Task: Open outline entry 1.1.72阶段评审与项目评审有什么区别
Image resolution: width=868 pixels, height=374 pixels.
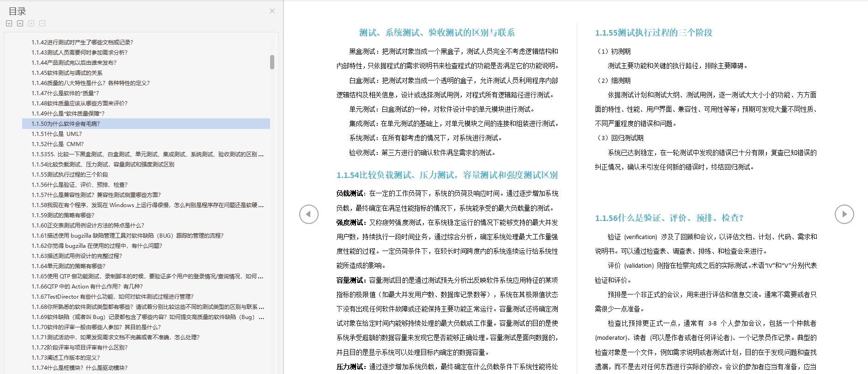Action: [x=79, y=347]
